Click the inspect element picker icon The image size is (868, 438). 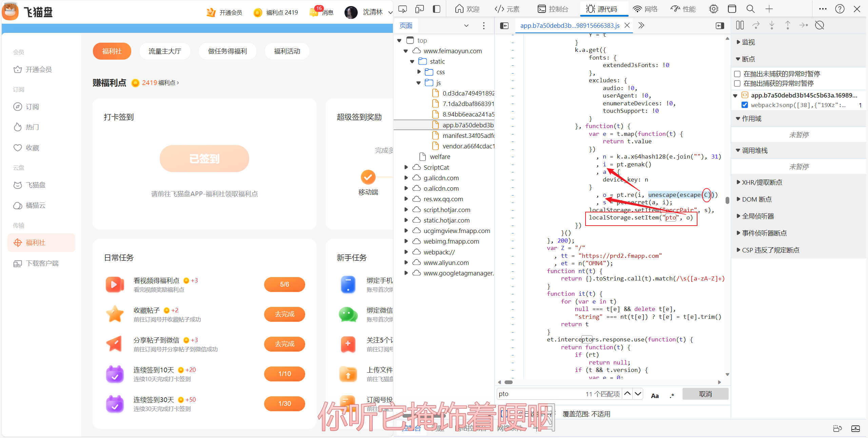pos(402,9)
